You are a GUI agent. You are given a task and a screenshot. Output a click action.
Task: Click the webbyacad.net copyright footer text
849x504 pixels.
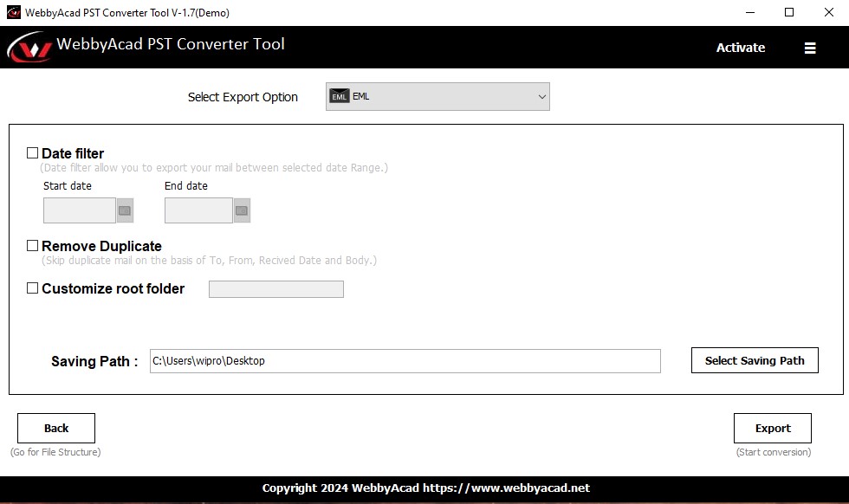click(426, 488)
